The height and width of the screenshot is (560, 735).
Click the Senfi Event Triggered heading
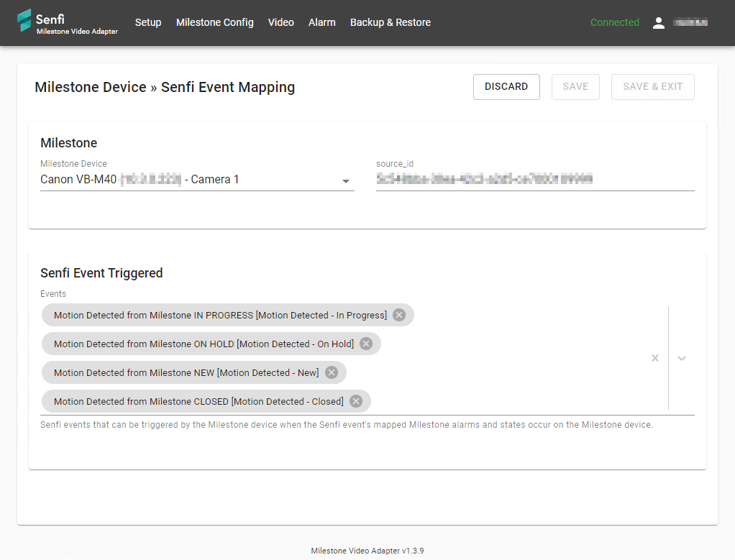click(101, 272)
